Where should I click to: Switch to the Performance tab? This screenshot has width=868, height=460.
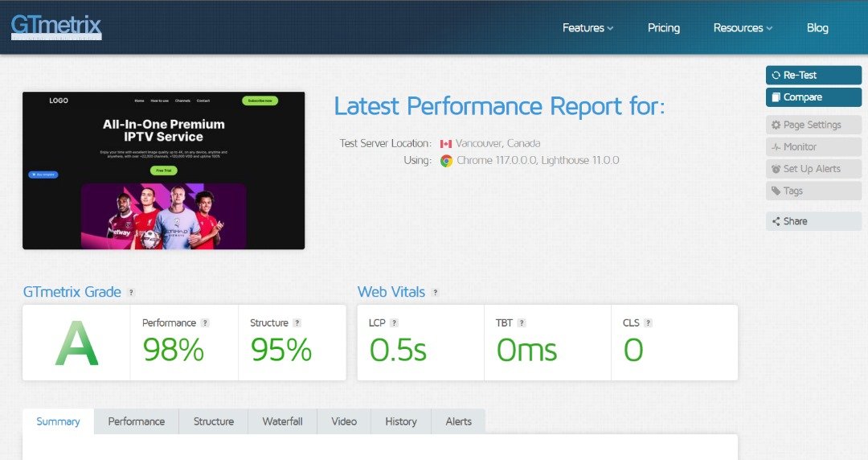[x=137, y=421]
